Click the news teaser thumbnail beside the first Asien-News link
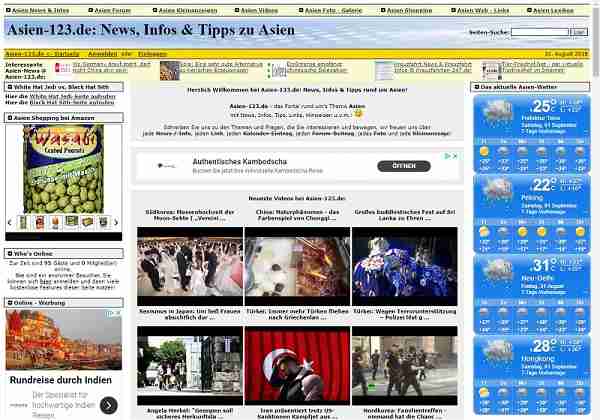This screenshot has width=600, height=420. tap(62, 68)
